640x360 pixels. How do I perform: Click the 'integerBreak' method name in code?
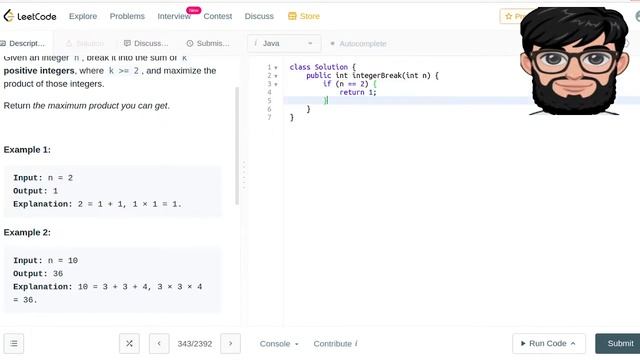(377, 76)
